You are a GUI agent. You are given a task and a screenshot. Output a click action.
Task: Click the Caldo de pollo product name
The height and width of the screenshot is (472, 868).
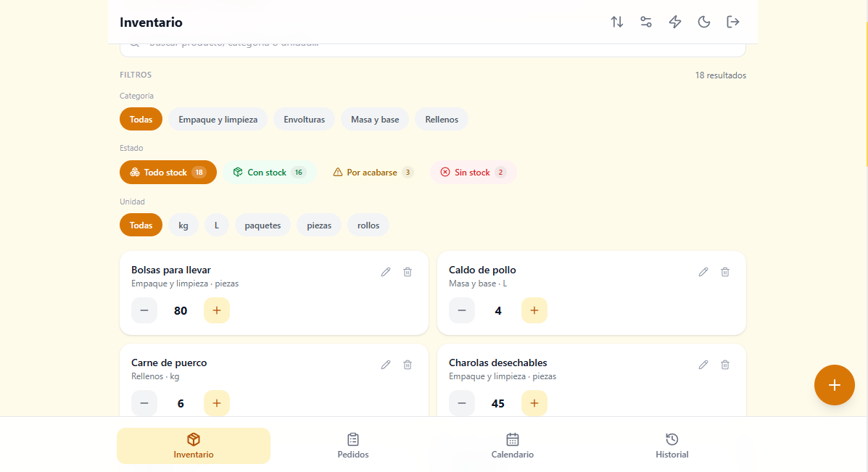[x=482, y=270]
